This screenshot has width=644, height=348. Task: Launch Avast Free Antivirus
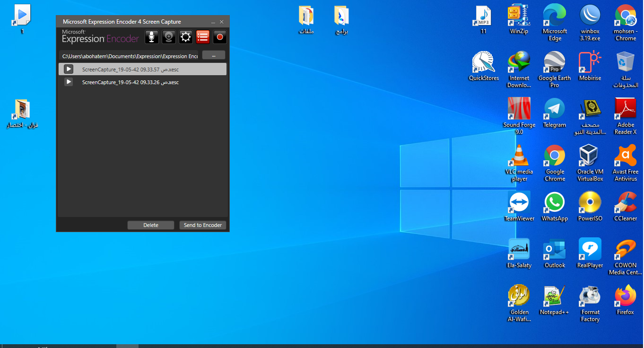pos(626,163)
